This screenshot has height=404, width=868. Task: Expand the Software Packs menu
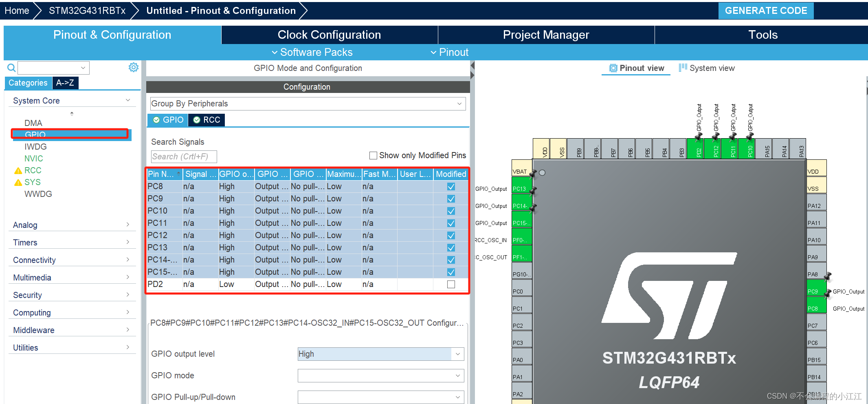(x=312, y=52)
